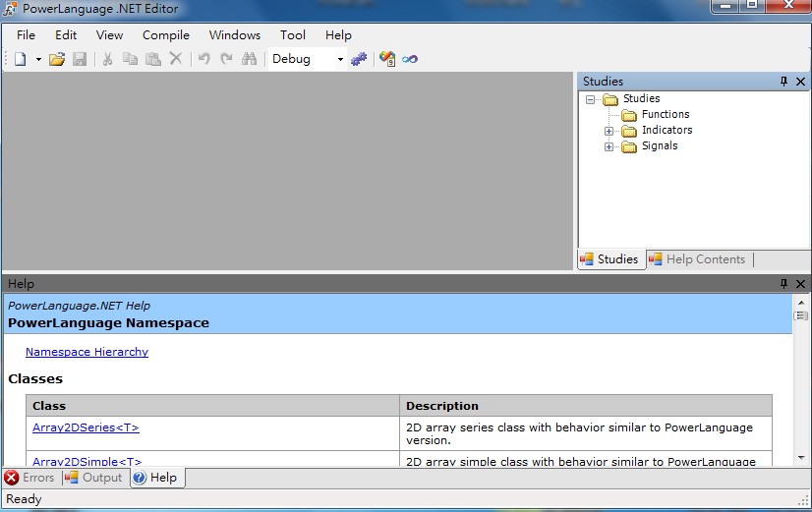The height and width of the screenshot is (512, 812).
Task: Click the Help pane scroll down arrow
Action: 801,458
